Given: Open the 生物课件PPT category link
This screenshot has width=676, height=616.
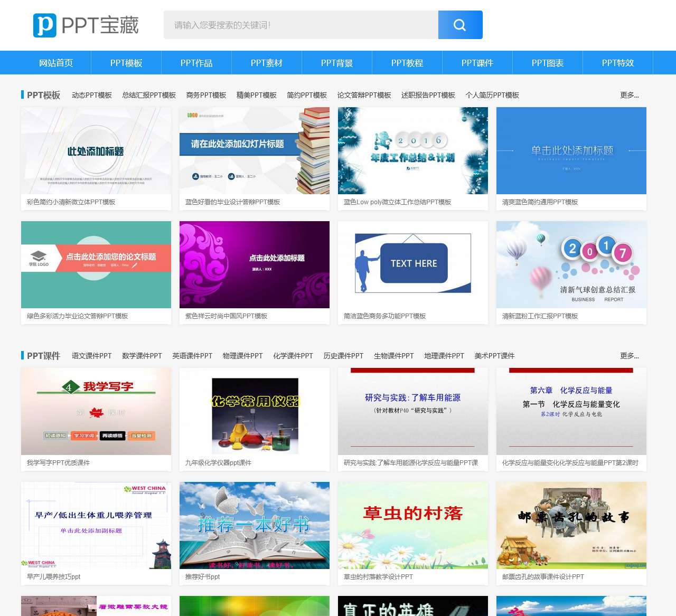Looking at the screenshot, I should 394,356.
